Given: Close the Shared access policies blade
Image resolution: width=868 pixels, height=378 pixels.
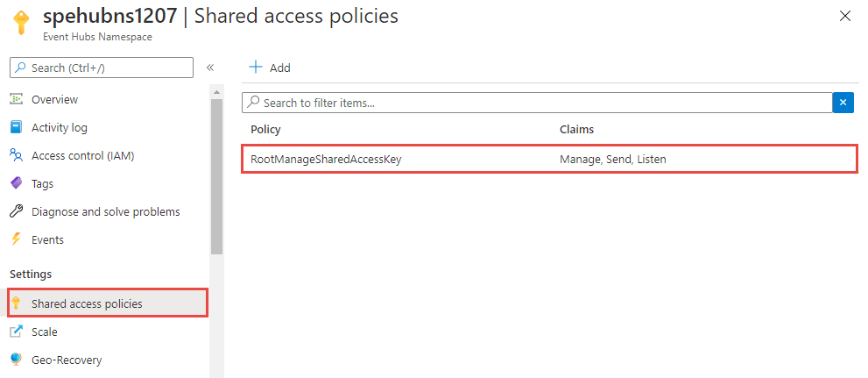Looking at the screenshot, I should point(844,16).
